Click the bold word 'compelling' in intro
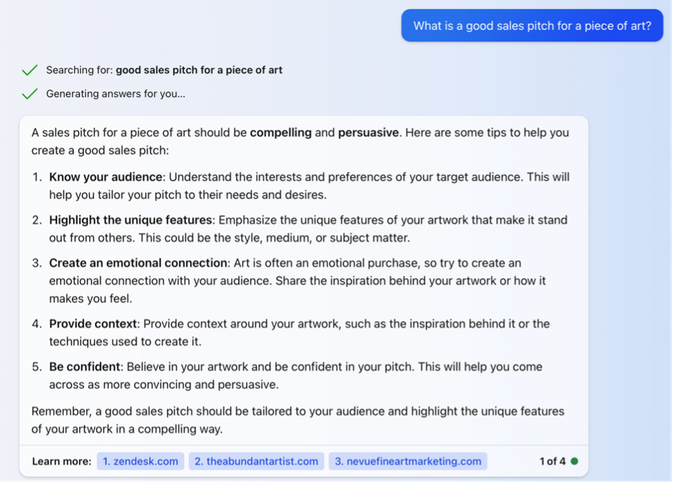 click(x=281, y=132)
